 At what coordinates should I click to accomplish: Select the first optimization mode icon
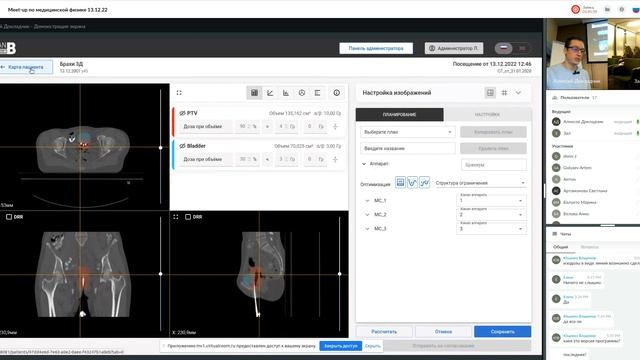point(400,182)
